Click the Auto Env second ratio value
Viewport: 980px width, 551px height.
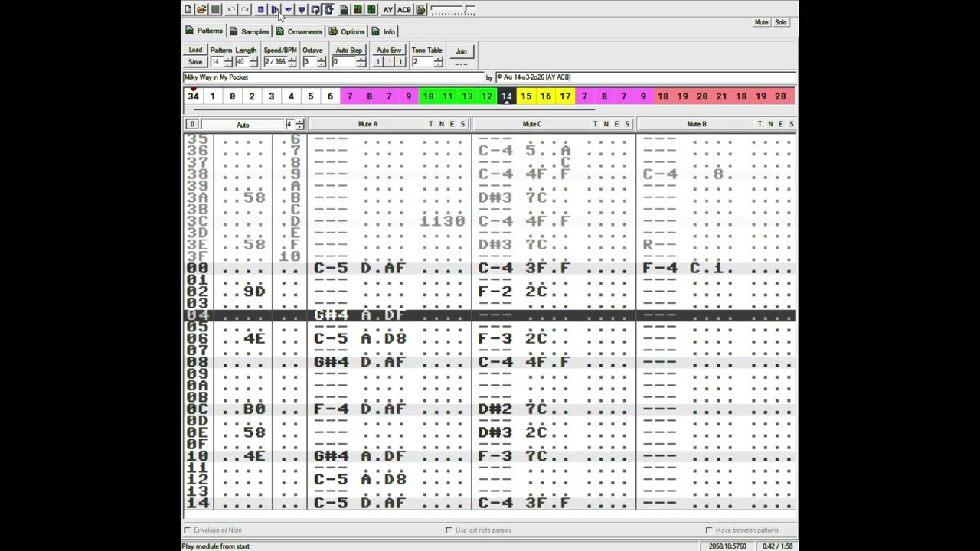(400, 62)
